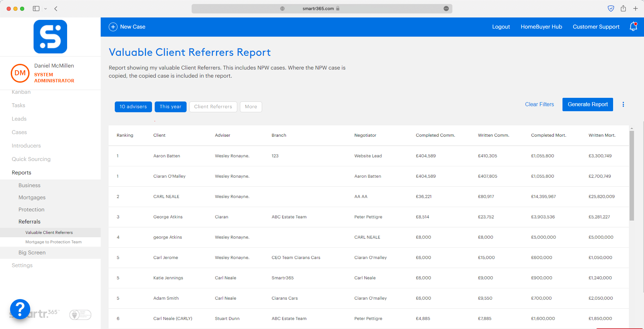Viewport: 644px width, 329px height.
Task: Select client Ciaran O'Malley
Action: pos(169,176)
